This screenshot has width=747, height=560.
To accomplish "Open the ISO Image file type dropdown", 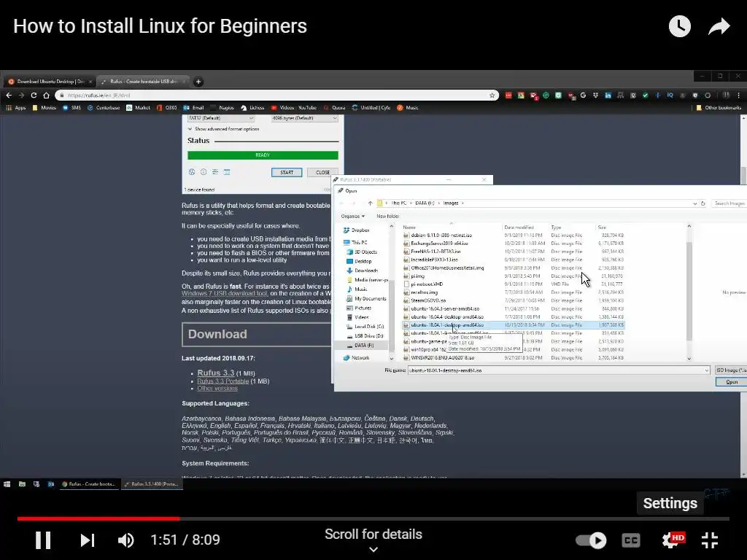I will [731, 370].
